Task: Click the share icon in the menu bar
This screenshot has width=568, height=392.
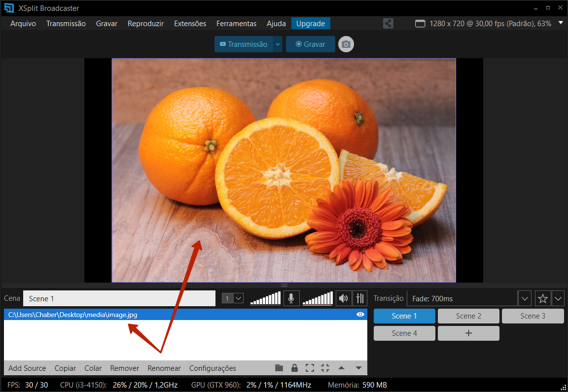Action: tap(388, 23)
